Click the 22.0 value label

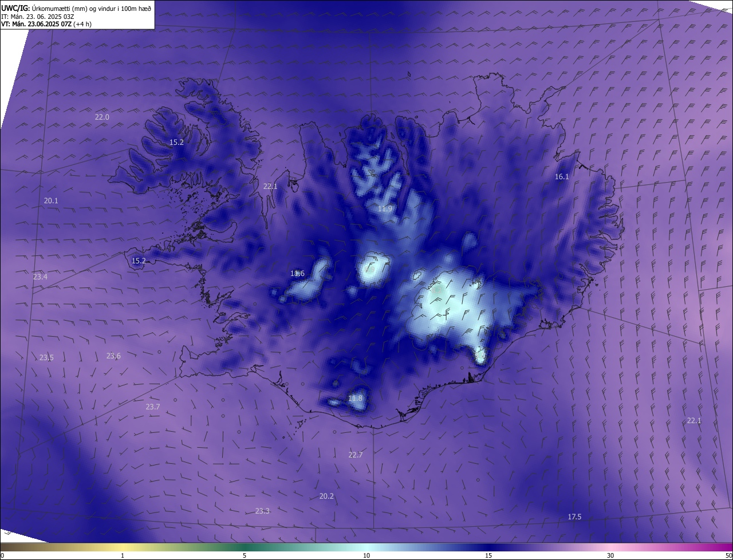(102, 117)
